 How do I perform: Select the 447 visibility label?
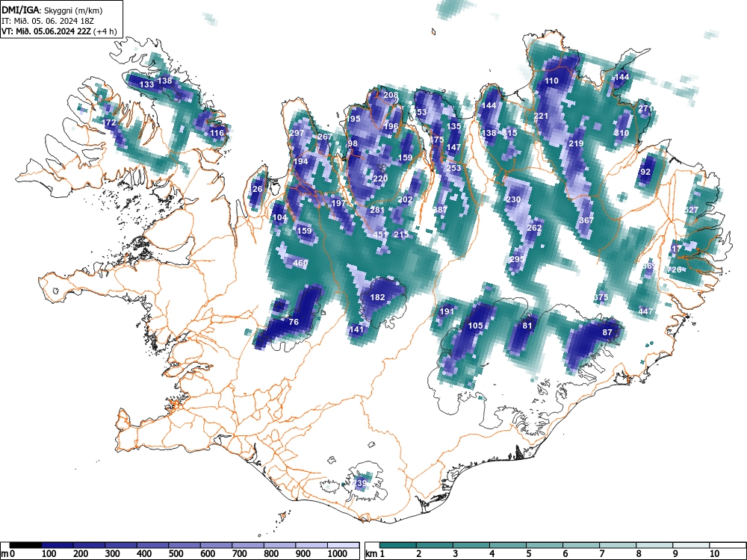[645, 311]
